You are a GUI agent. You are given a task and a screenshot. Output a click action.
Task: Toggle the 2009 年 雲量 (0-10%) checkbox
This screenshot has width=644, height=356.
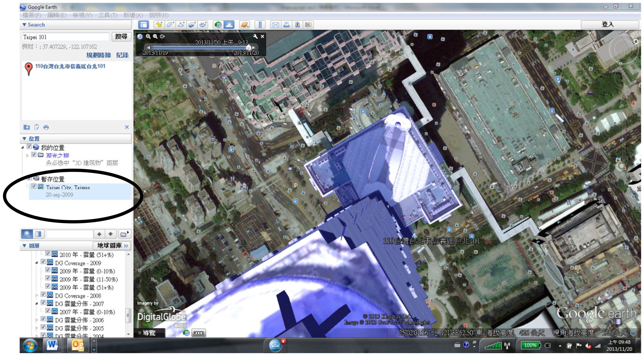(48, 270)
